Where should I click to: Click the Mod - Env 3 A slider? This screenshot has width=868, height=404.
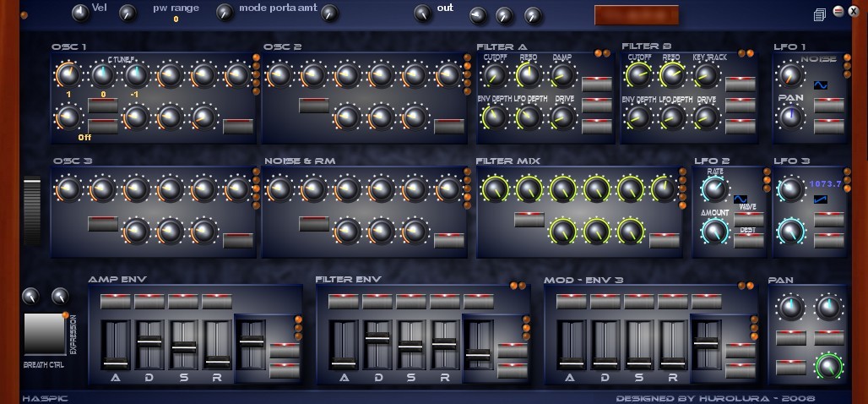pos(572,344)
